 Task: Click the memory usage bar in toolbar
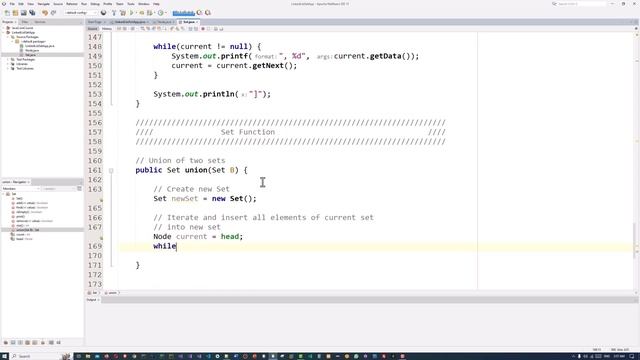coord(183,13)
